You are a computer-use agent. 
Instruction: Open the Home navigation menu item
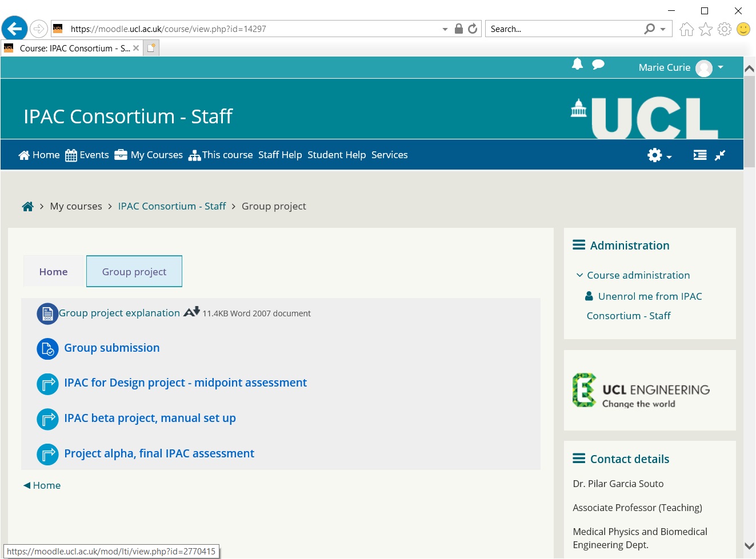(39, 155)
